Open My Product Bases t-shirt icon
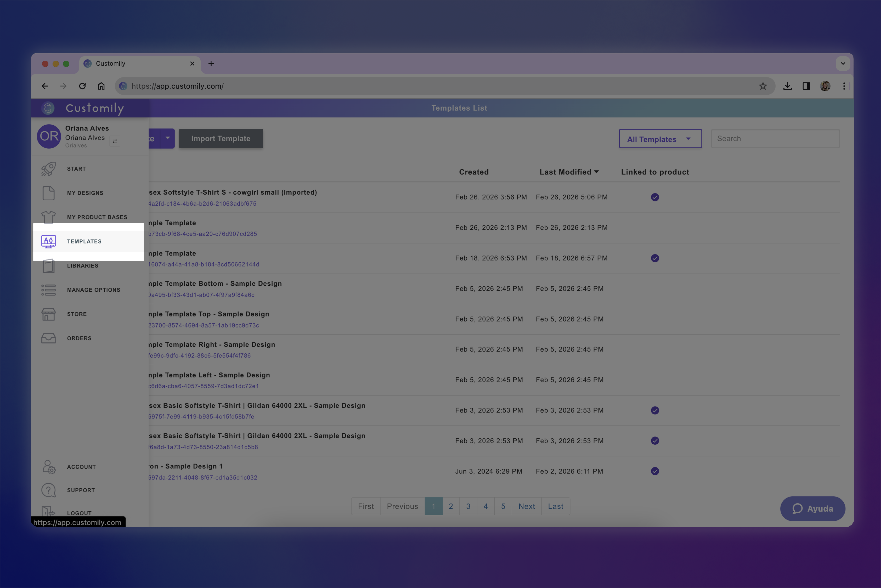Screen dimensions: 881x588 pos(48,217)
